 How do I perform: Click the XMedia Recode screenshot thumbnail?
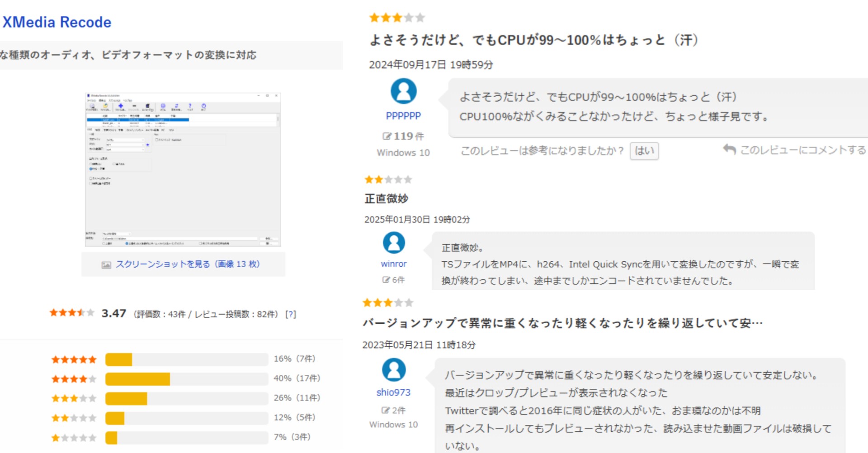183,170
